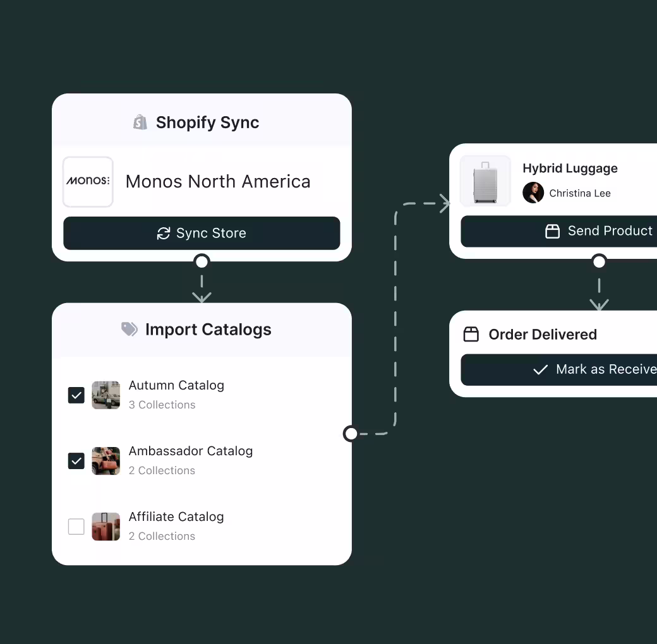Click the "Order Delivered" heading
This screenshot has width=657, height=644.
543,334
